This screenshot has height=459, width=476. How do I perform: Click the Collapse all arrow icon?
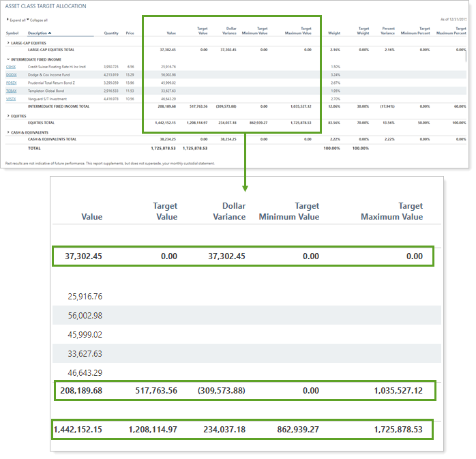27,20
